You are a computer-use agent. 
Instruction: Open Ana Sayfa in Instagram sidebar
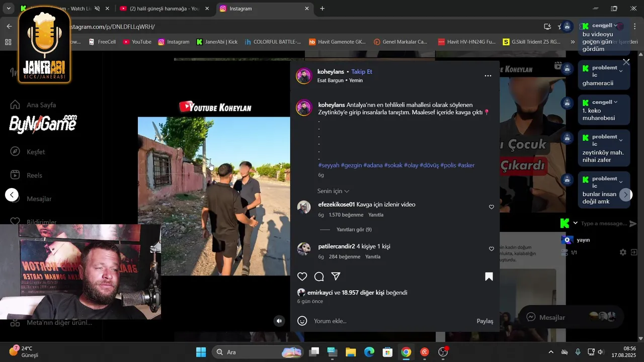pyautogui.click(x=33, y=105)
